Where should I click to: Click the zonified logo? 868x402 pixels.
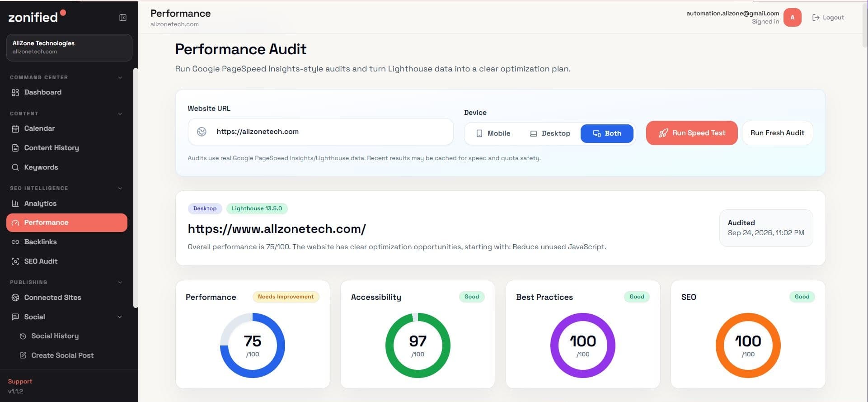[37, 16]
